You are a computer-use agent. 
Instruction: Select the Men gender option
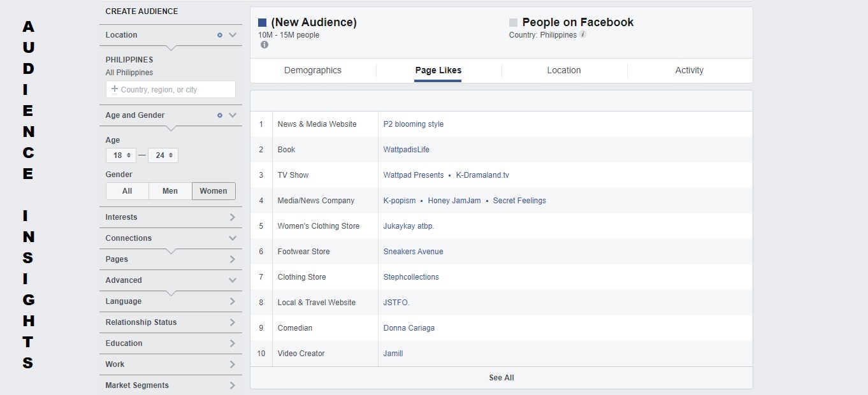[x=170, y=191]
